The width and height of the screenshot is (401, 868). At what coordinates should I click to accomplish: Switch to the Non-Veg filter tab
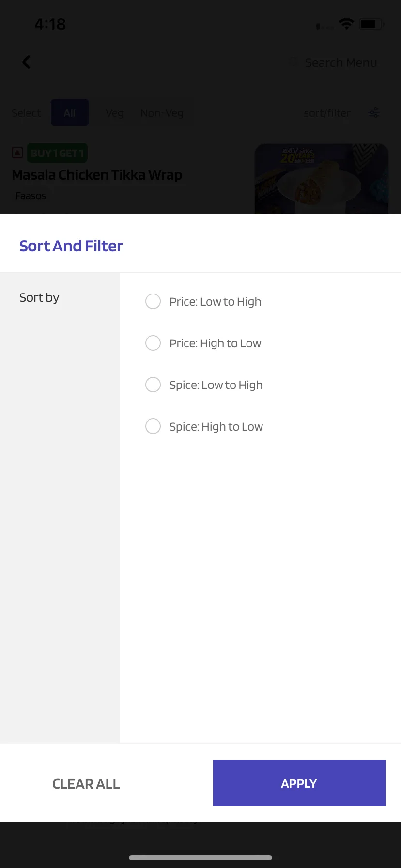coord(162,113)
